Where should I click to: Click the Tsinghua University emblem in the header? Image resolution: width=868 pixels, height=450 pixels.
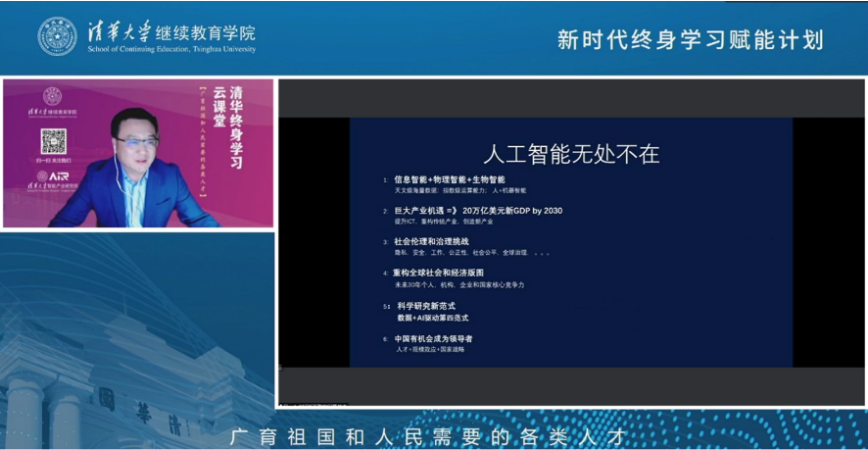click(57, 36)
